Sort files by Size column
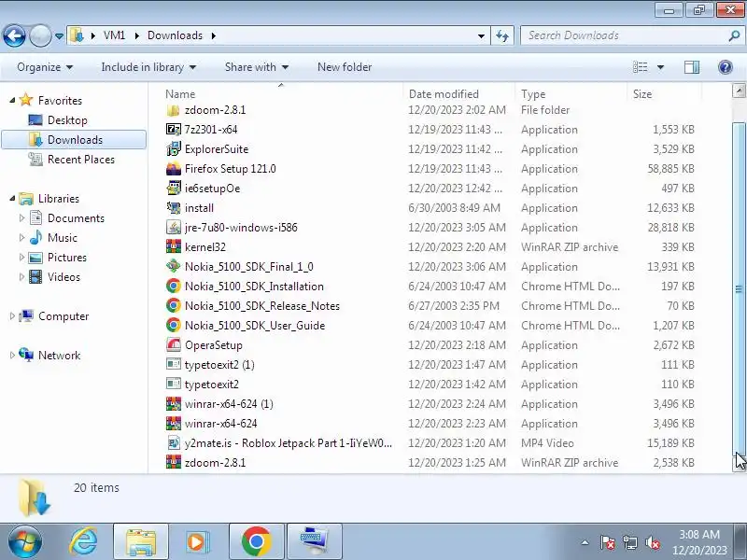This screenshot has width=747, height=560. point(642,94)
